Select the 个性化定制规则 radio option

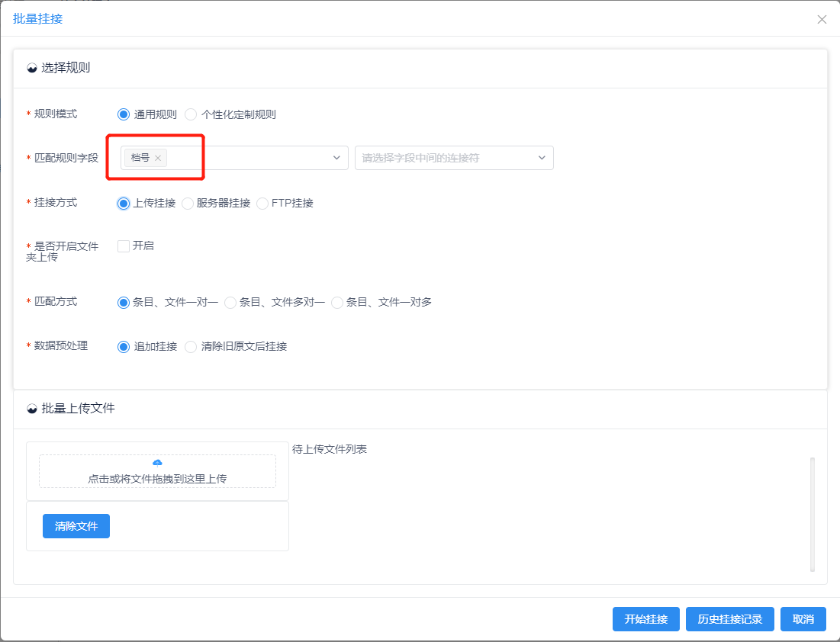coord(191,114)
